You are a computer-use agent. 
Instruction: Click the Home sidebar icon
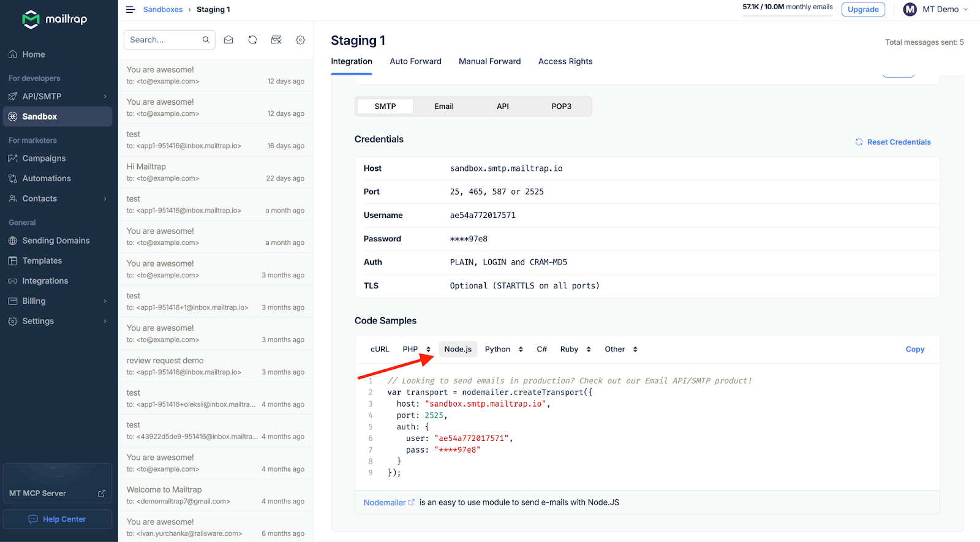13,55
